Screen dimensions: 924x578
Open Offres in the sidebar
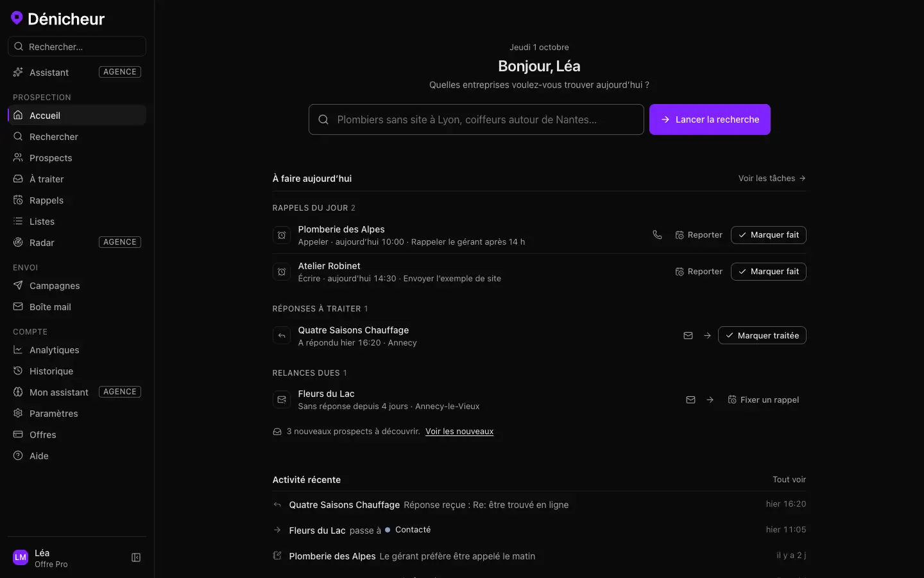77,435
